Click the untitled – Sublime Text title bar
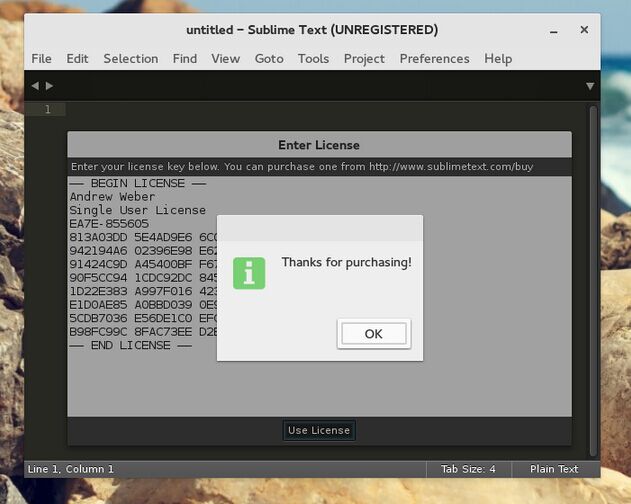This screenshot has height=504, width=631. (x=312, y=30)
